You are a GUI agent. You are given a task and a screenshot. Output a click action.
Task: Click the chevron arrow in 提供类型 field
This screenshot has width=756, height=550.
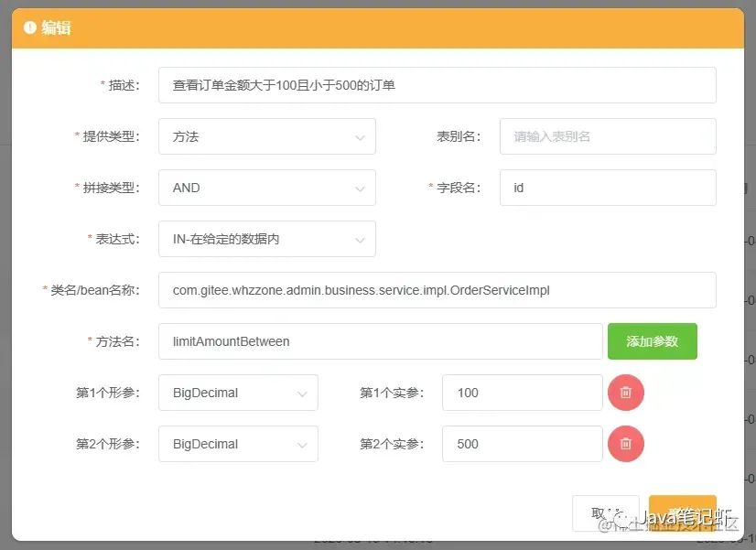pyautogui.click(x=360, y=137)
